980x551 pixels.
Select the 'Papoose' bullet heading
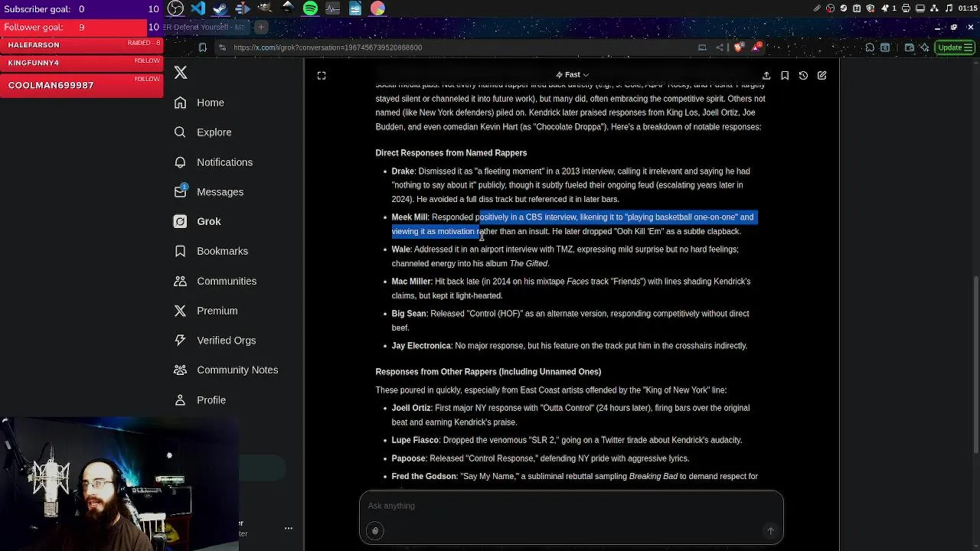click(x=408, y=458)
